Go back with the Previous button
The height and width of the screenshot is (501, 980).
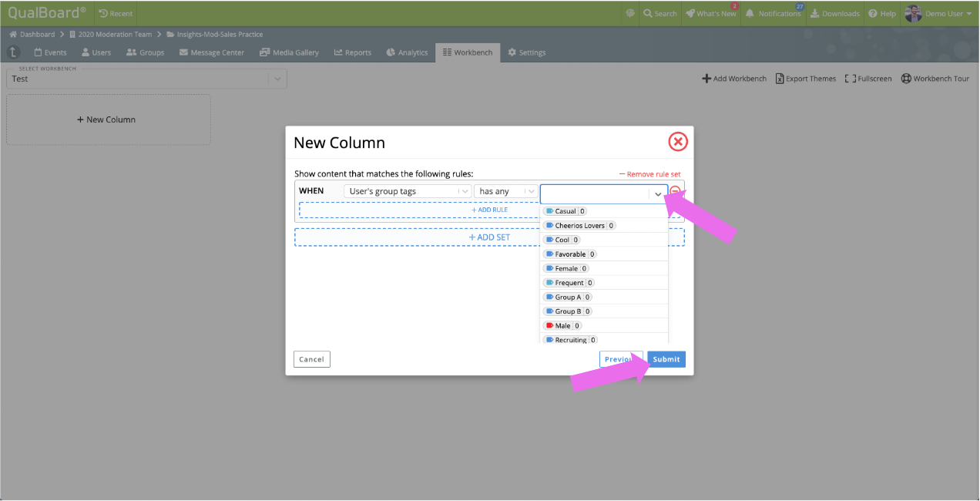click(x=621, y=359)
